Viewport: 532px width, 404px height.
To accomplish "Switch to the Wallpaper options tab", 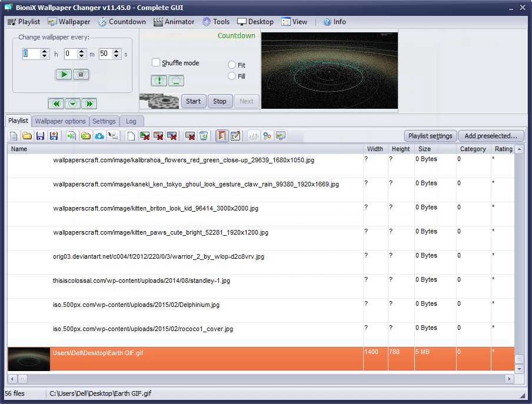I will tap(60, 121).
